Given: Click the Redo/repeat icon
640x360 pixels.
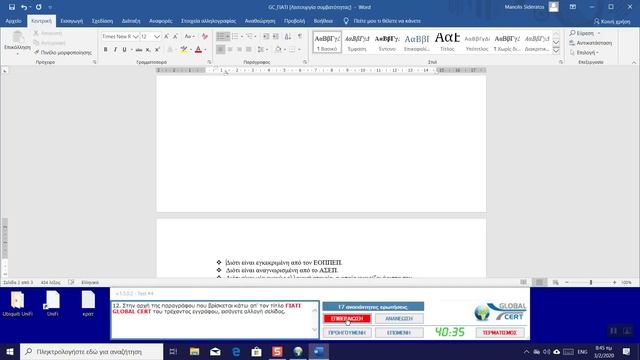Looking at the screenshot, I should [38, 7].
